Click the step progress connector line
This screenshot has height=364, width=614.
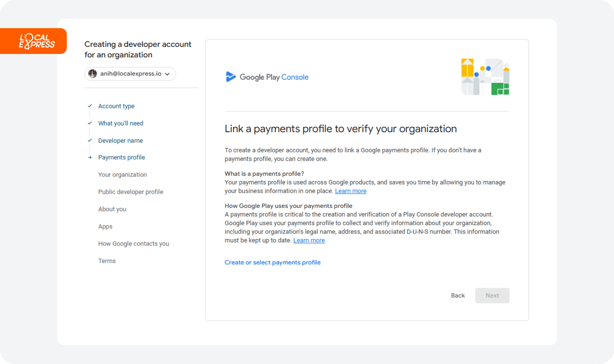tap(90, 114)
